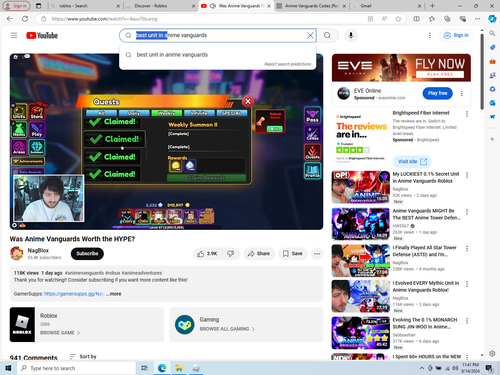This screenshot has width=500, height=375.
Task: Select the 'best unit in anime vanguards' suggestion
Action: (218, 55)
